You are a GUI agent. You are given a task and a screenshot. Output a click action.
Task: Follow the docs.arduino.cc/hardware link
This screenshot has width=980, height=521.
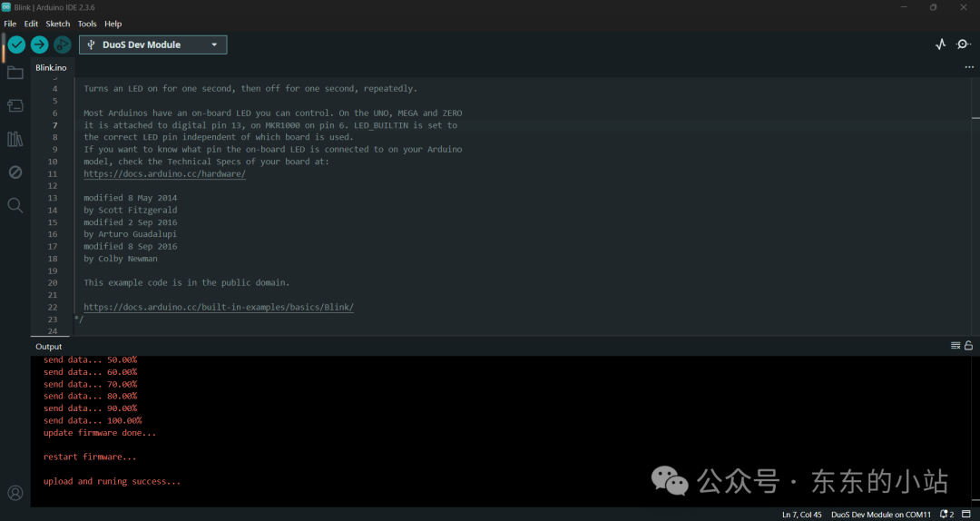click(165, 174)
